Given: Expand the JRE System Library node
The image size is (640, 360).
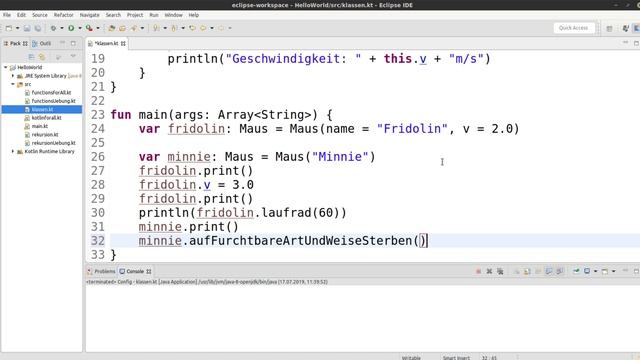Looking at the screenshot, I should coord(13,76).
